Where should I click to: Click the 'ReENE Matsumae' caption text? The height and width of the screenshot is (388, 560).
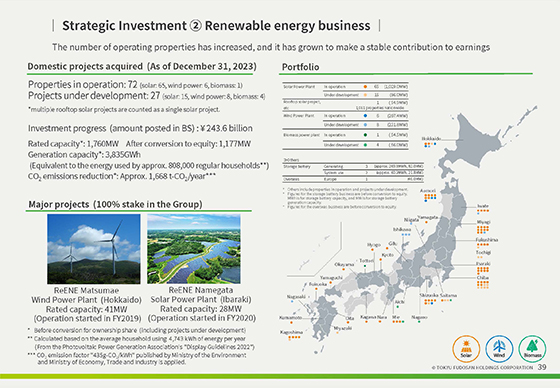pos(86,290)
